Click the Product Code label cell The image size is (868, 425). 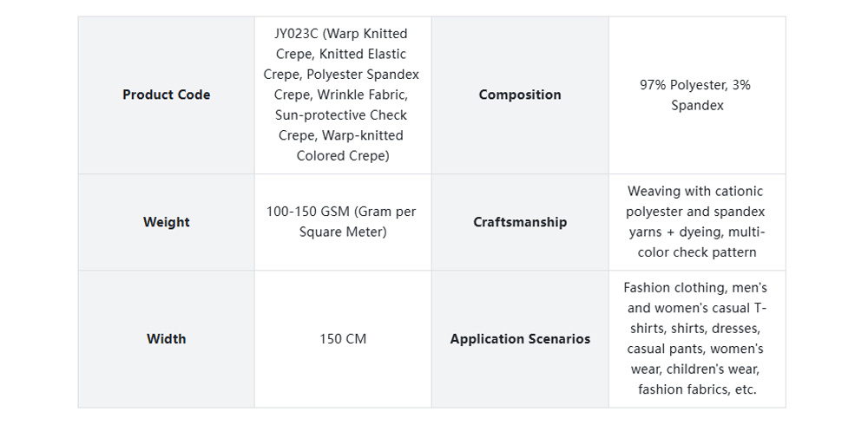pyautogui.click(x=166, y=95)
